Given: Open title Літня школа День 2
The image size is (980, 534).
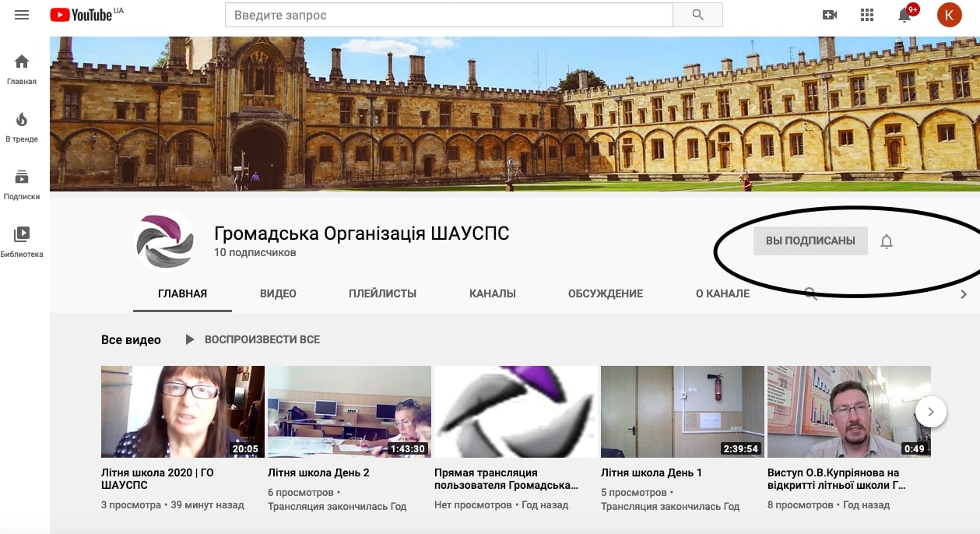Looking at the screenshot, I should point(318,473).
